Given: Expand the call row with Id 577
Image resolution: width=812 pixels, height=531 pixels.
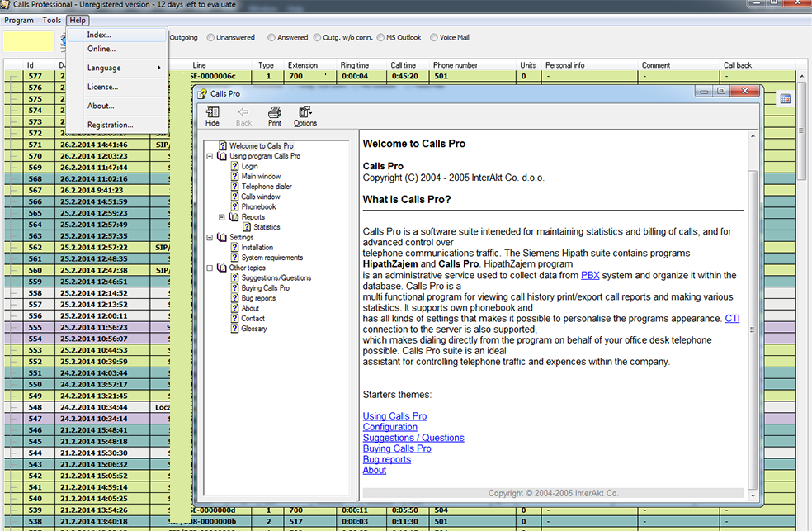Looking at the screenshot, I should [x=13, y=76].
